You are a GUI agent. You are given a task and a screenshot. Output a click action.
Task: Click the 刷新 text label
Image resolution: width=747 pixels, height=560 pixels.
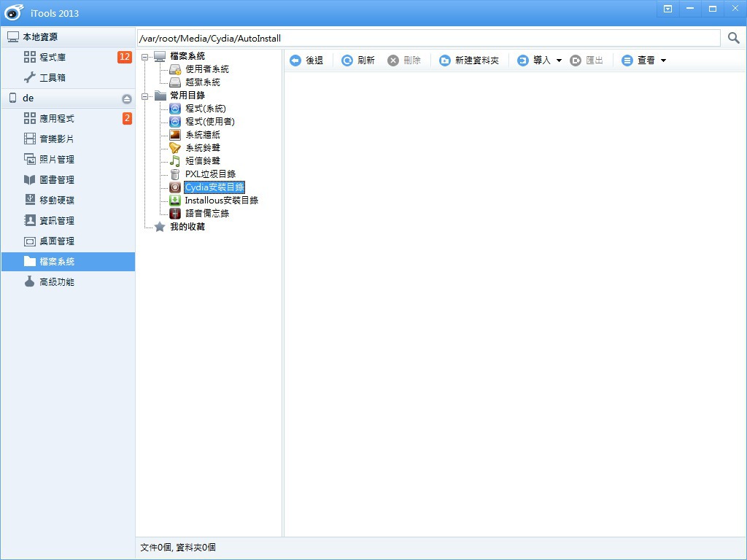point(366,61)
